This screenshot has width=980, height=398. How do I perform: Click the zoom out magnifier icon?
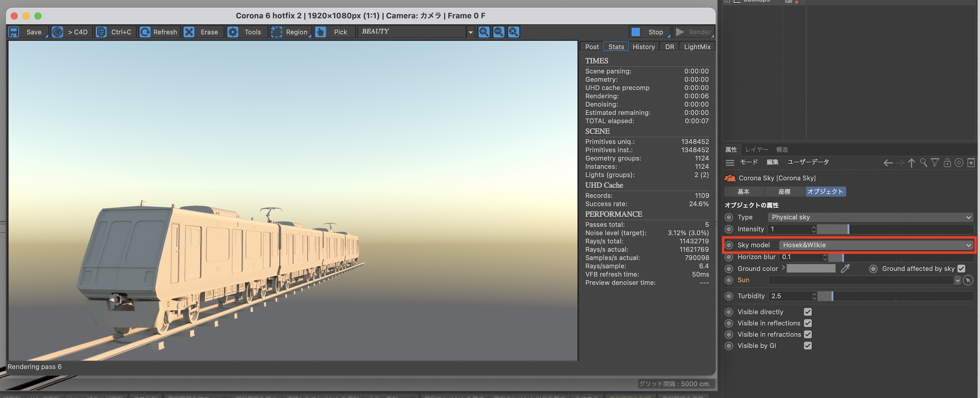pyautogui.click(x=498, y=32)
